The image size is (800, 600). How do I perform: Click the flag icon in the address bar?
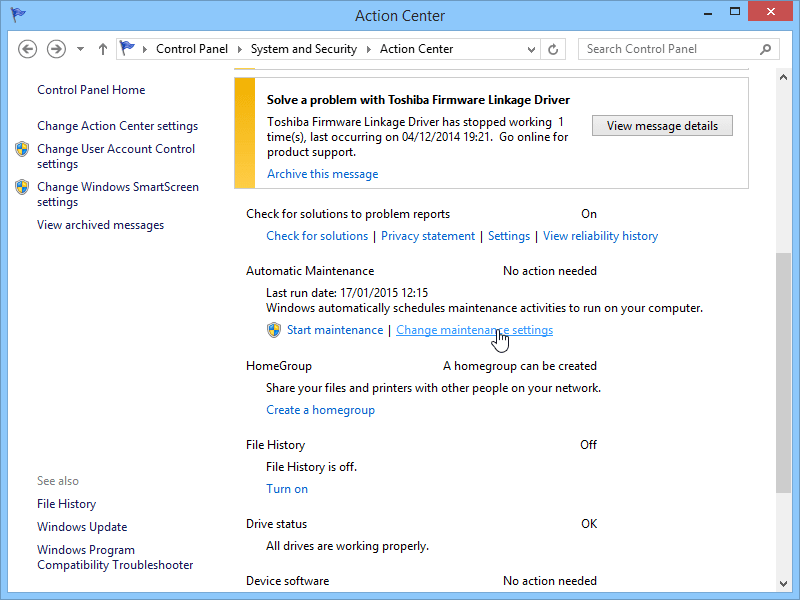[x=127, y=48]
